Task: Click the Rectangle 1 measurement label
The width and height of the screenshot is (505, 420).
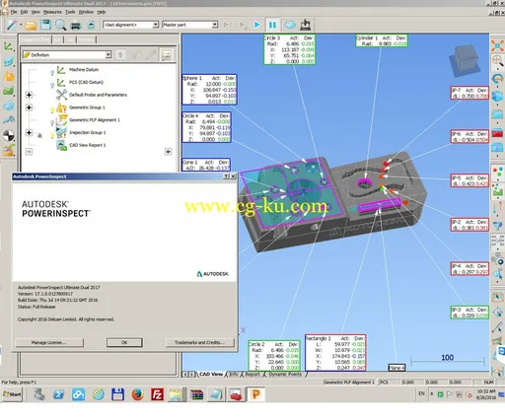Action: click(x=335, y=353)
